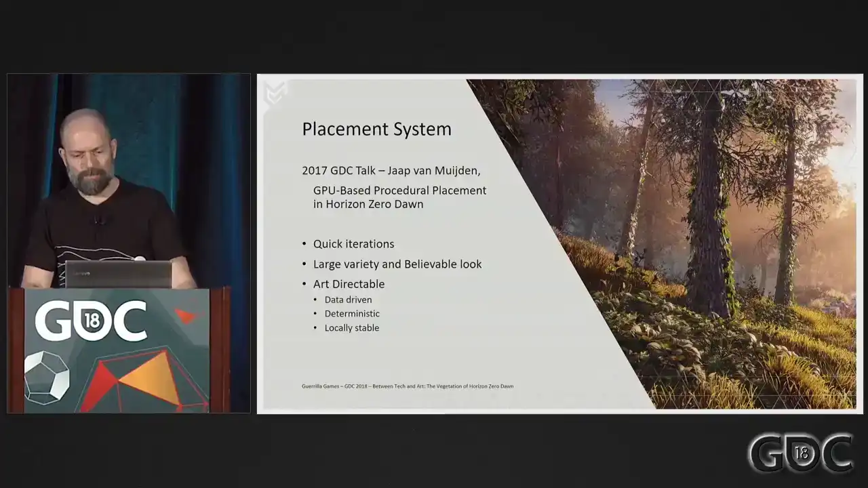Image resolution: width=868 pixels, height=488 pixels.
Task: Click the speaker's lapel microphone
Action: (98, 220)
